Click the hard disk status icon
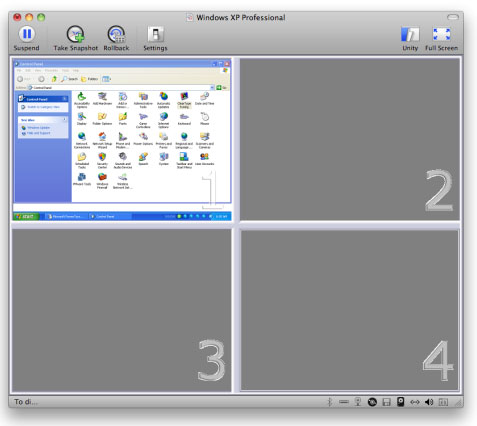The height and width of the screenshot is (426, 477). click(401, 402)
